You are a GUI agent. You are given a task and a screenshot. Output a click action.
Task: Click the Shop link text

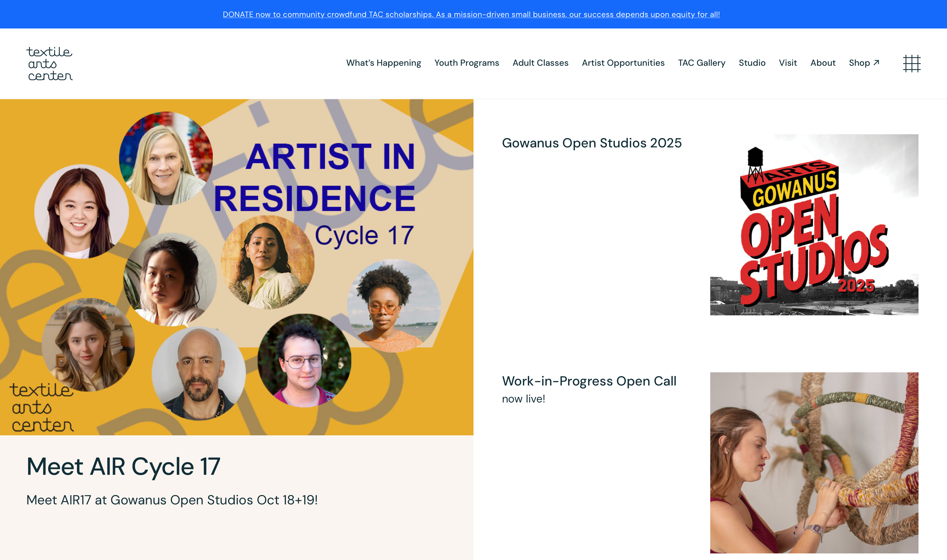[859, 63]
